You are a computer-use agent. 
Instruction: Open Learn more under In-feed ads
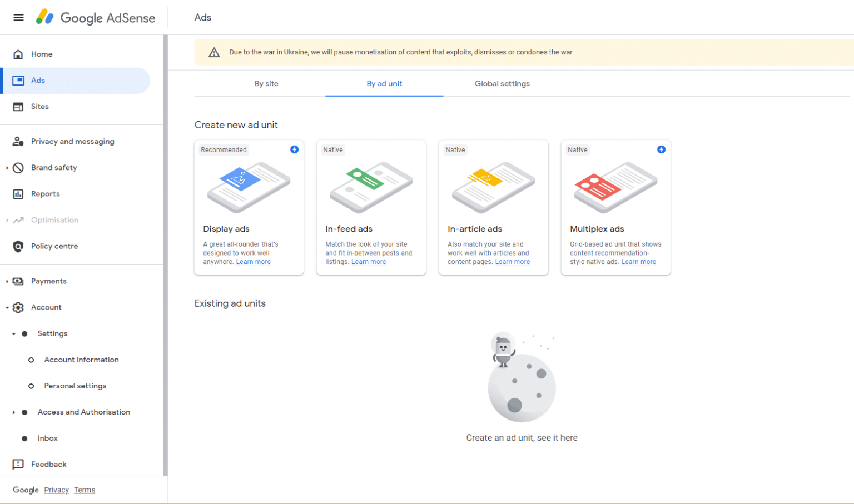[x=368, y=261]
